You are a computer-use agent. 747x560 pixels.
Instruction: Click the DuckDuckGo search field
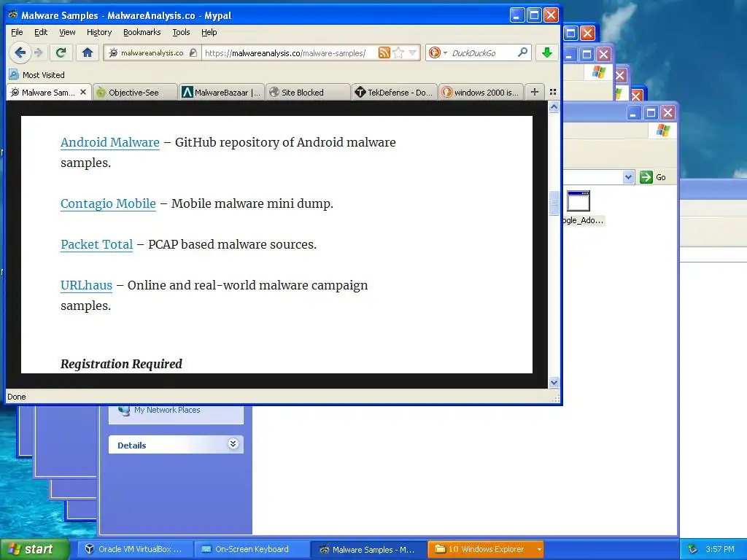click(x=482, y=52)
